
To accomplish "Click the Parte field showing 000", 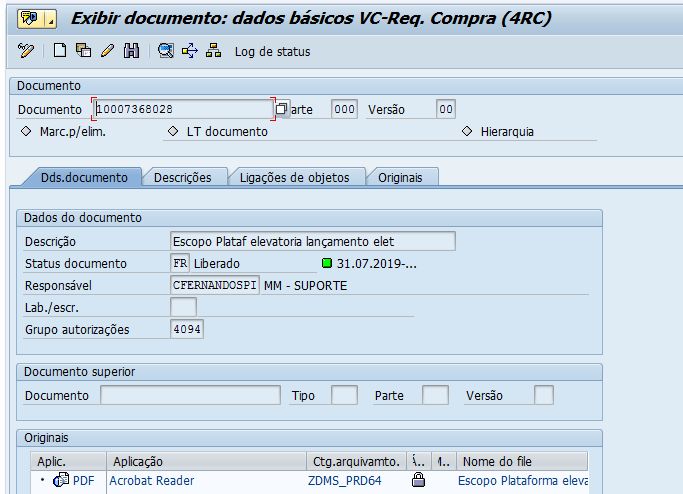I will pyautogui.click(x=344, y=109).
